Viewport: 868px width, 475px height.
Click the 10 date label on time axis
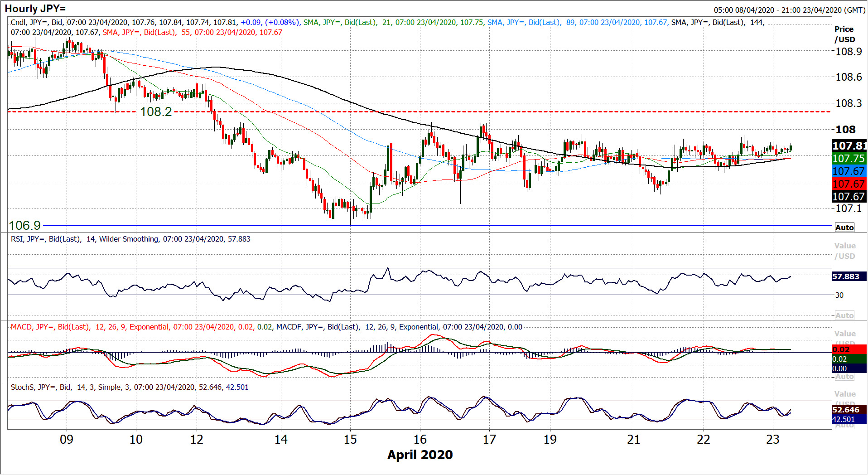click(x=136, y=439)
